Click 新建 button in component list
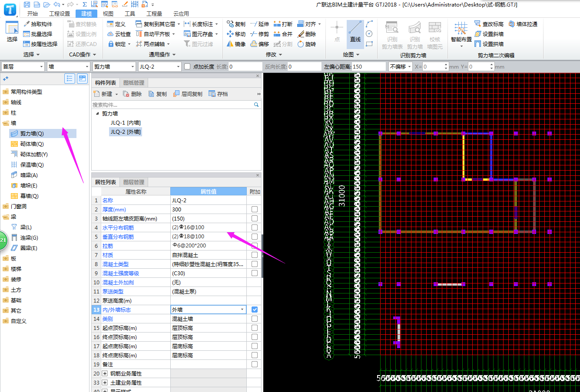 coord(106,94)
